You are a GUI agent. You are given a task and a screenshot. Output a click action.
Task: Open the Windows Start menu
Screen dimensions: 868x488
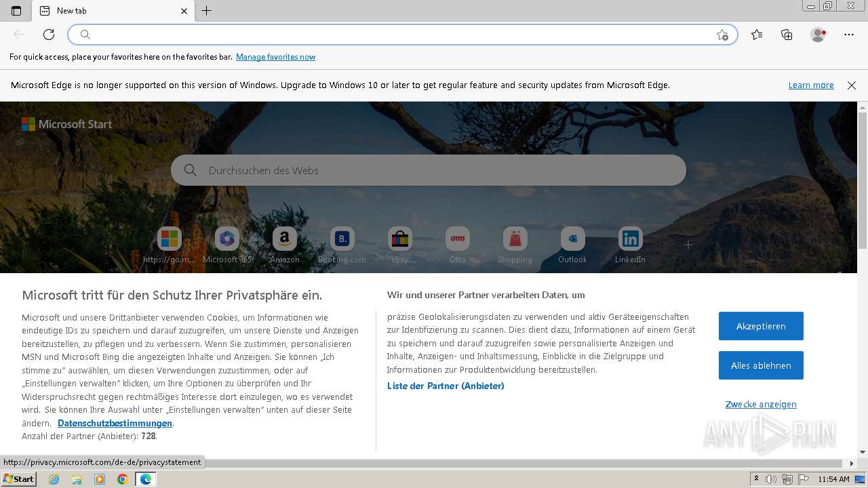(18, 479)
